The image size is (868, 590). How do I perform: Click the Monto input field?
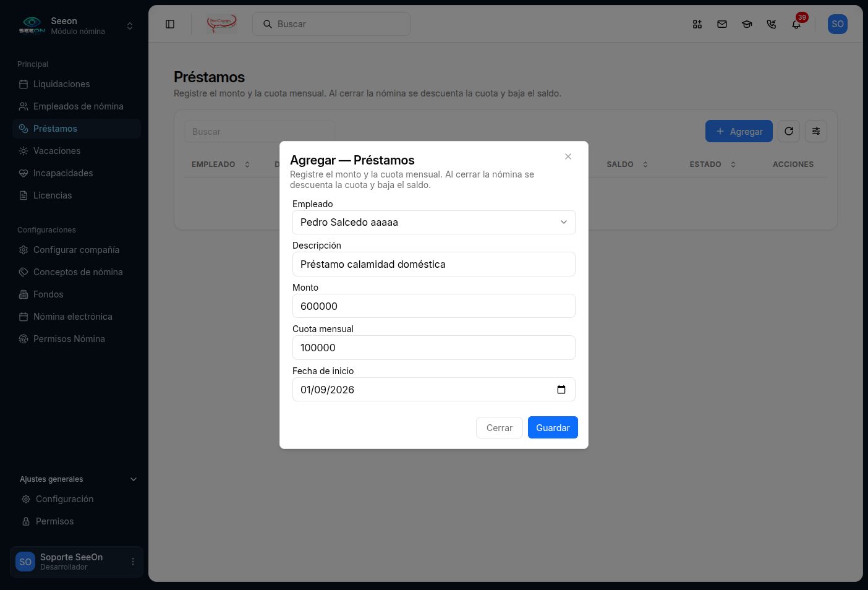coord(434,306)
